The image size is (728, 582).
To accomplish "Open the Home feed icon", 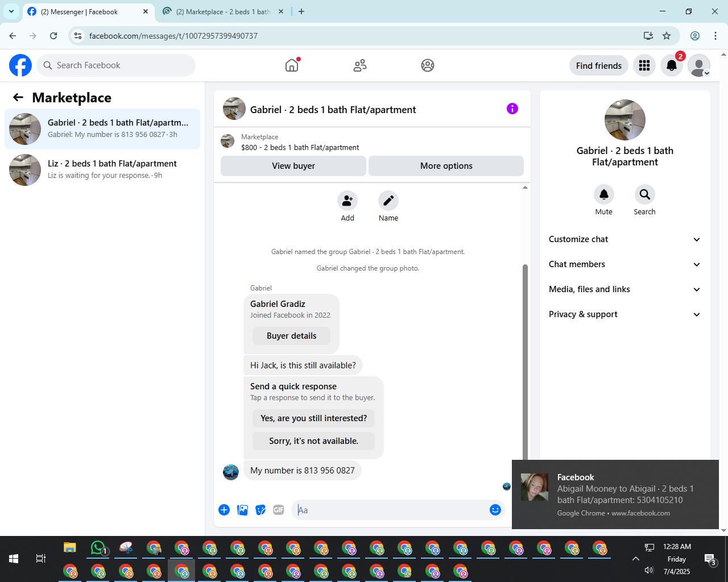I will tap(292, 65).
